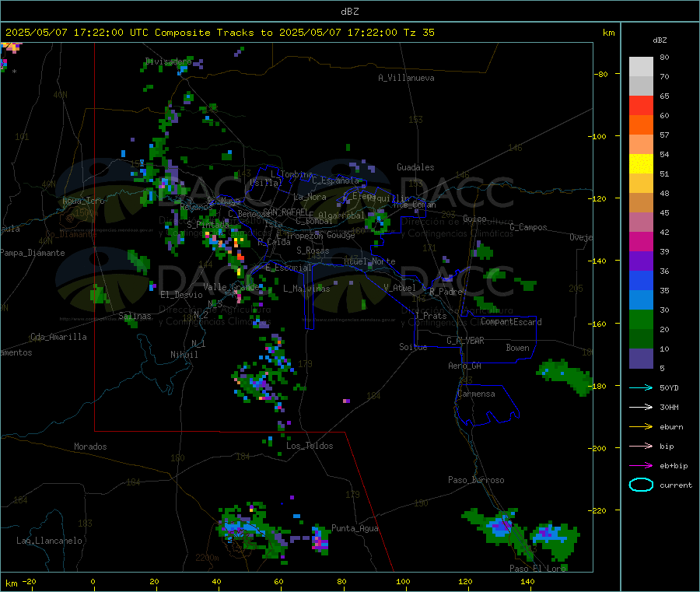Click the 'Tz 35' text in header
700x592 pixels.
[x=418, y=33]
